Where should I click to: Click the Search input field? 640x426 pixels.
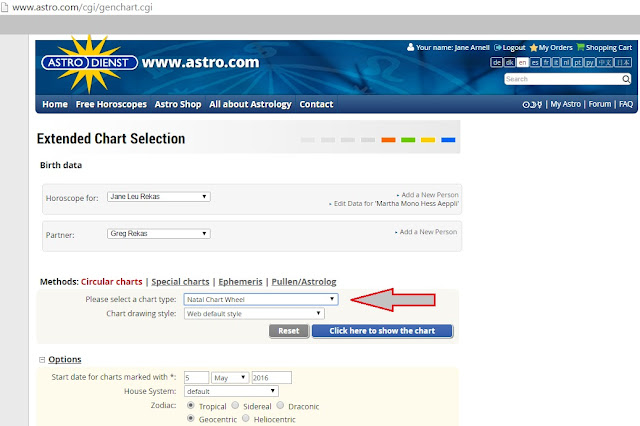(563, 79)
